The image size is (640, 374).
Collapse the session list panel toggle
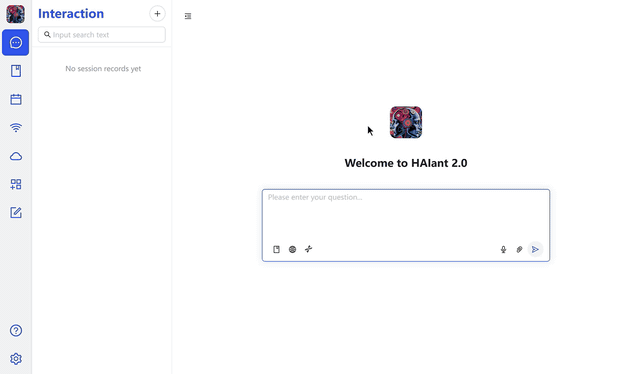(x=188, y=16)
